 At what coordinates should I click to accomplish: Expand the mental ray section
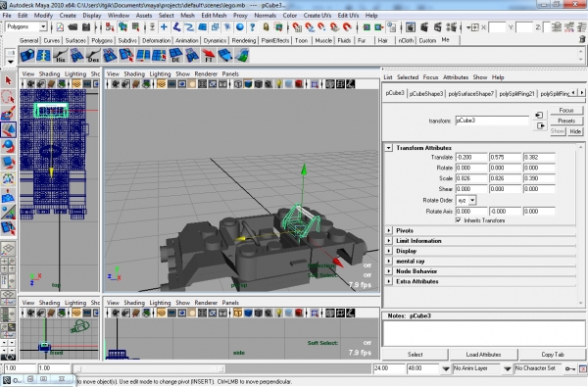tap(389, 261)
